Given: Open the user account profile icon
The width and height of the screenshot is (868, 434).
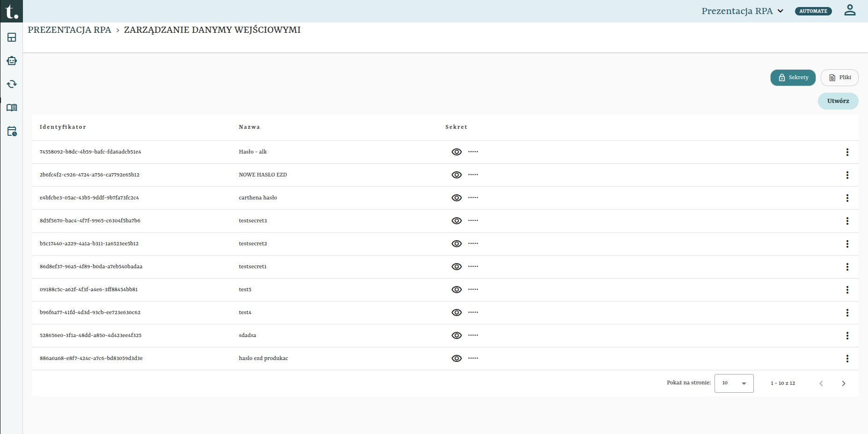Looking at the screenshot, I should pyautogui.click(x=850, y=10).
